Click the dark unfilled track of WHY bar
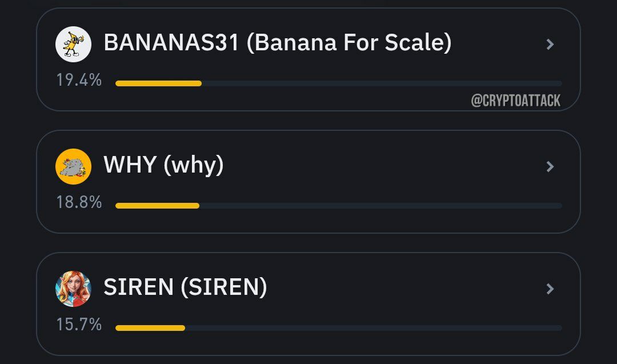Screen dimensions: 617x364 pos(380,206)
